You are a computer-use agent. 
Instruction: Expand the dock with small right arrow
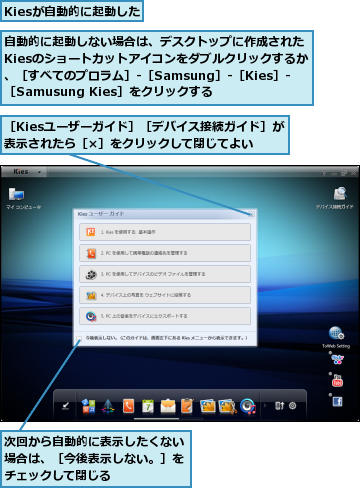tap(265, 406)
